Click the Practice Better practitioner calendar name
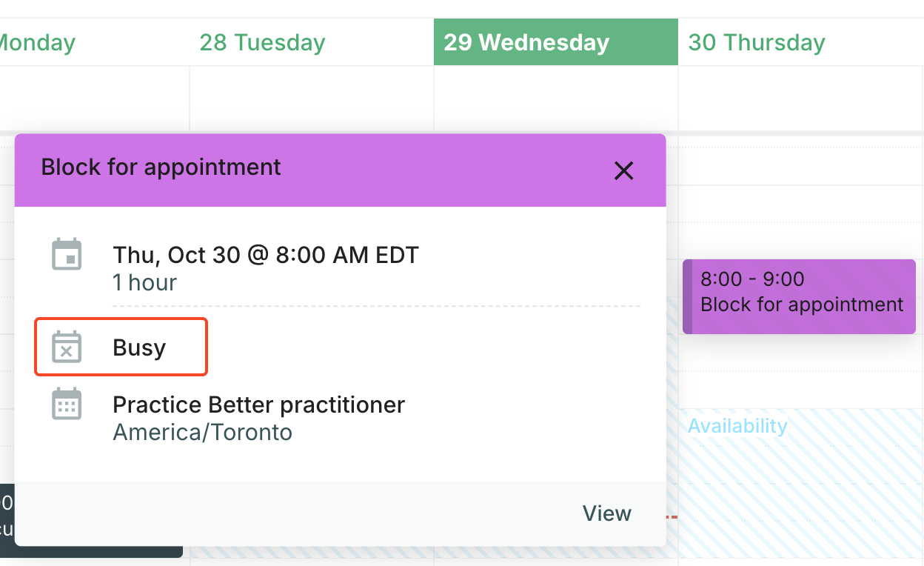This screenshot has height=566, width=924. pyautogui.click(x=258, y=404)
